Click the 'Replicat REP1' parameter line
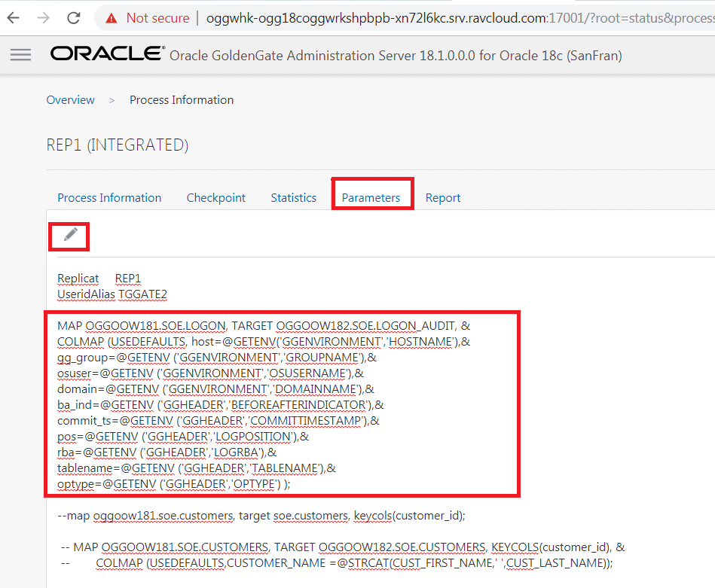The image size is (715, 588). pos(99,278)
